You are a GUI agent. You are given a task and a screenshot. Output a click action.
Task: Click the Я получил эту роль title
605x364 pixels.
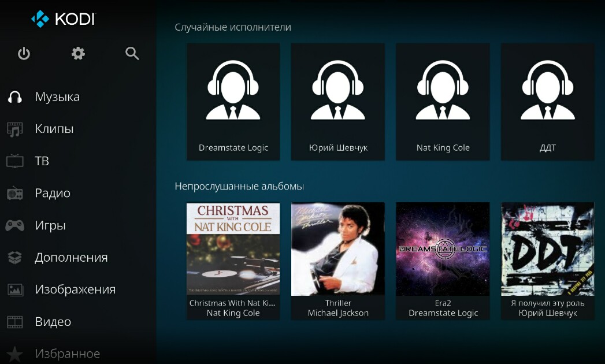click(548, 303)
